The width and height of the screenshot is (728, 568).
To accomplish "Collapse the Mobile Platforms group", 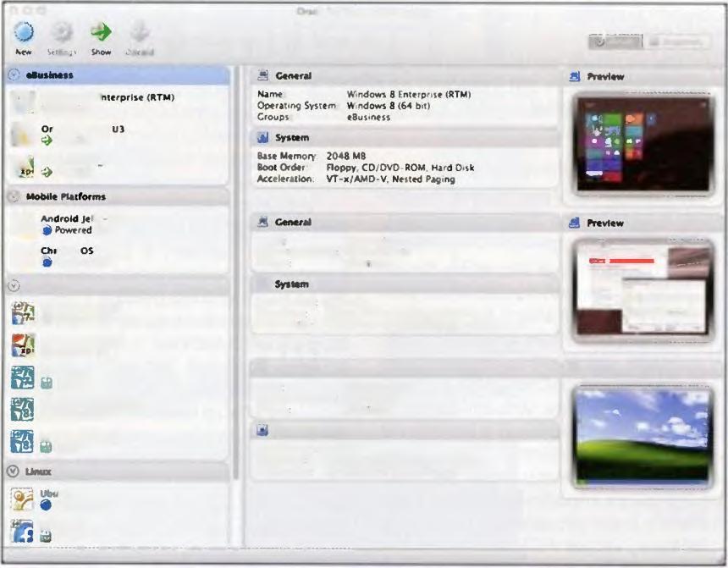I will tap(14, 196).
